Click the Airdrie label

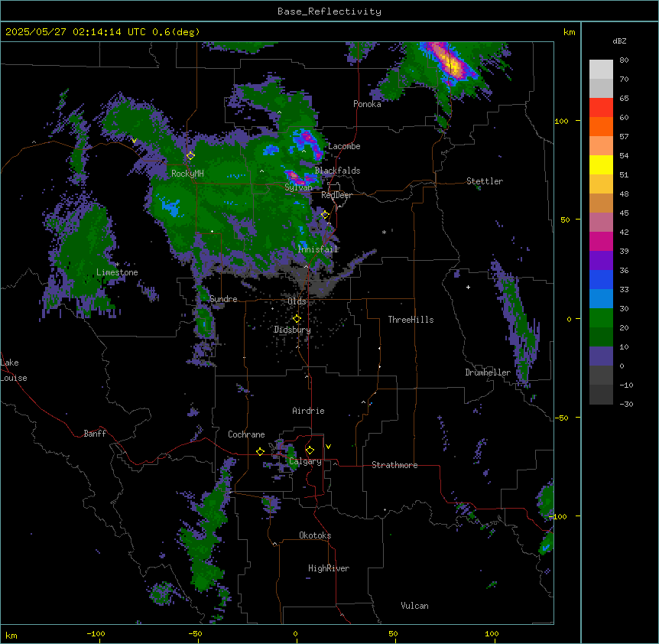click(x=309, y=411)
